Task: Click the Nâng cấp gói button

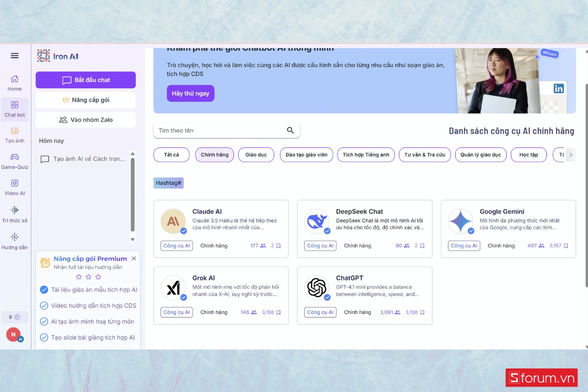Action: pyautogui.click(x=86, y=100)
